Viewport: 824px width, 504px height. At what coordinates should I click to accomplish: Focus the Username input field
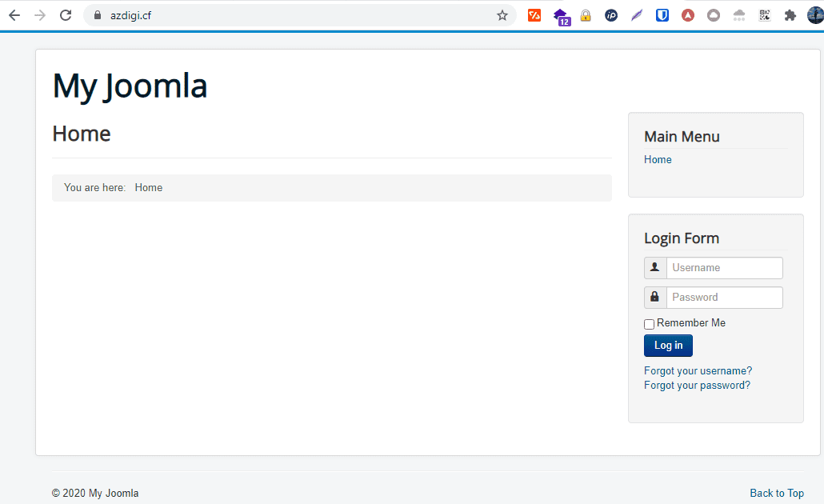coord(724,268)
